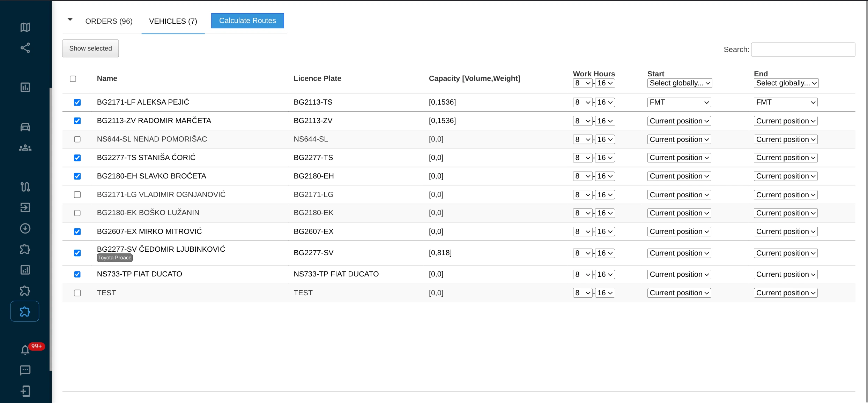The image size is (868, 403).
Task: Open Start position dropdown for MIRKO MITROVIĆ
Action: pyautogui.click(x=679, y=232)
